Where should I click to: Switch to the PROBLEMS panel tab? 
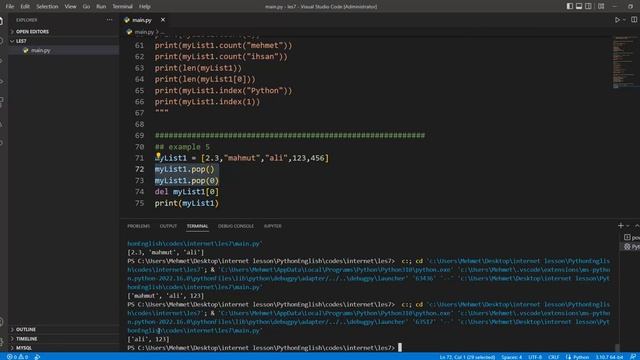point(138,226)
